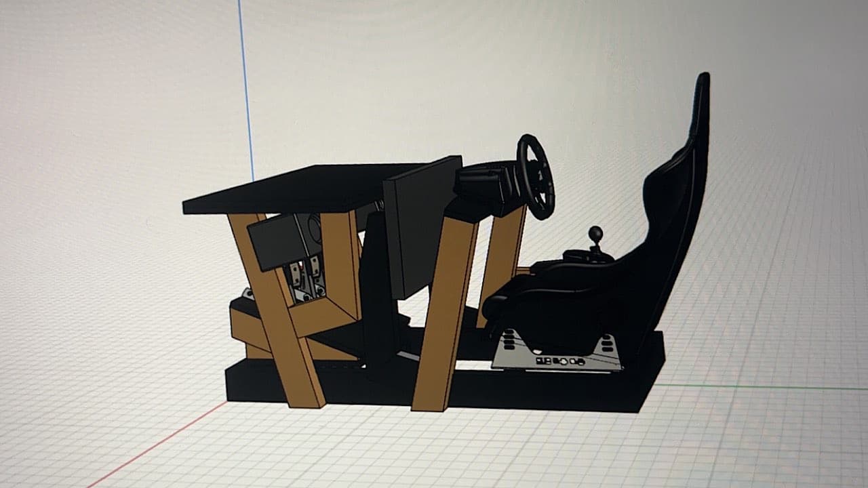Click the blue vertical axis line
The width and height of the screenshot is (868, 488).
click(x=245, y=89)
